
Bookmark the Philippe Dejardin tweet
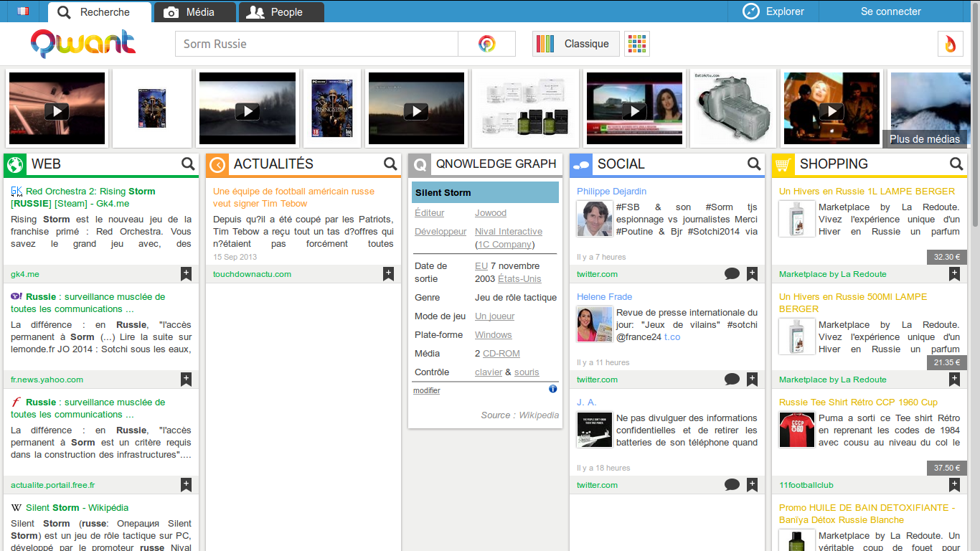point(752,273)
